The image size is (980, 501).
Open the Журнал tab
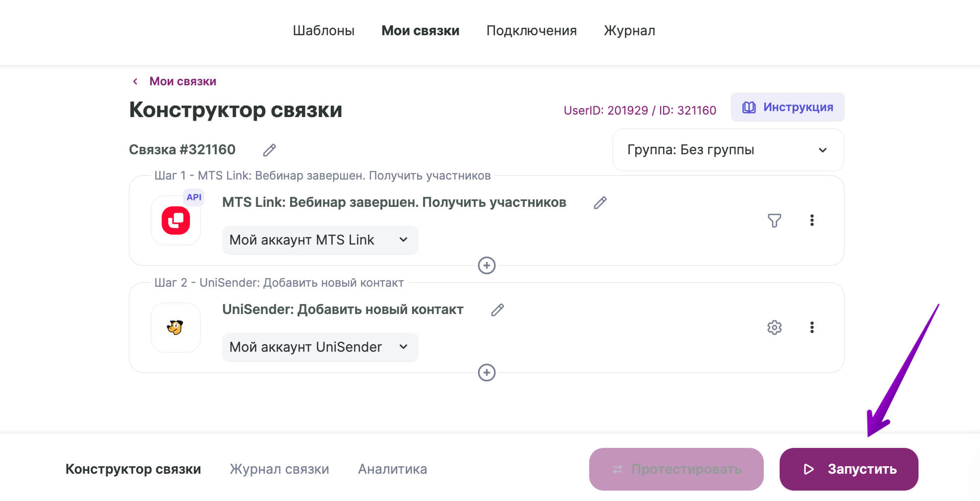point(629,31)
